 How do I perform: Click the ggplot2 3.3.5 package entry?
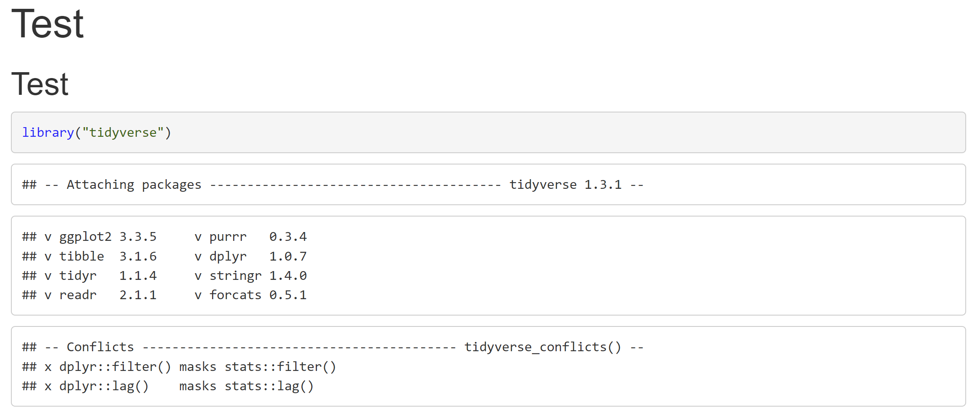(x=108, y=237)
